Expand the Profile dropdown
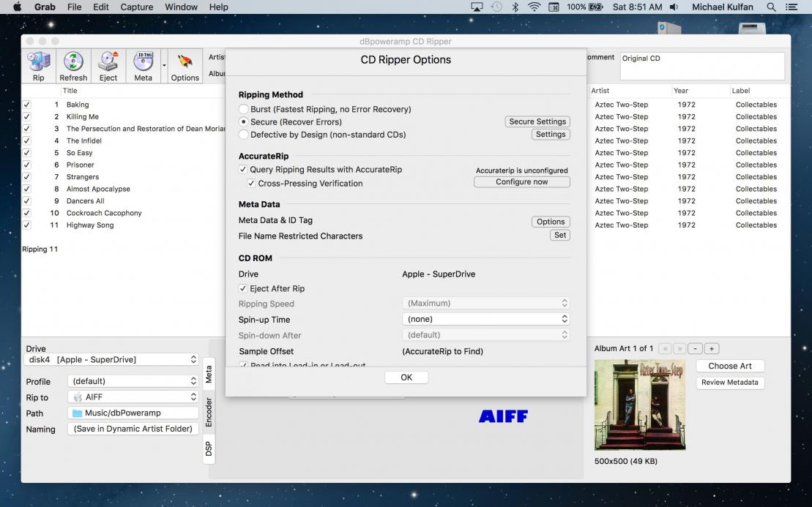The width and height of the screenshot is (812, 507). tap(133, 381)
